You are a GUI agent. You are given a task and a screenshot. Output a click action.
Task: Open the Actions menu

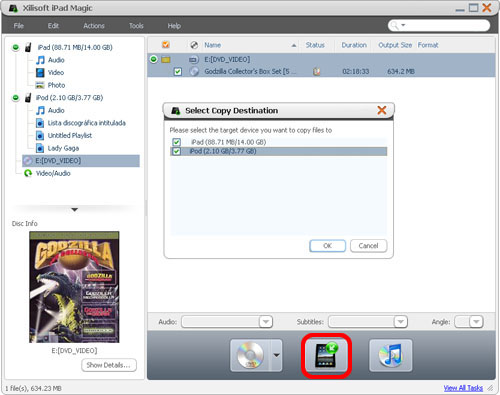94,26
